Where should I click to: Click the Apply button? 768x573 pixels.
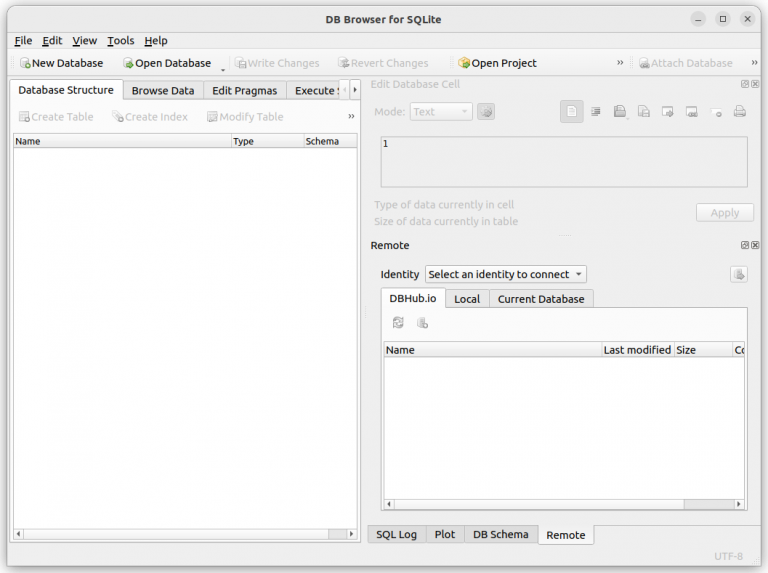(725, 213)
